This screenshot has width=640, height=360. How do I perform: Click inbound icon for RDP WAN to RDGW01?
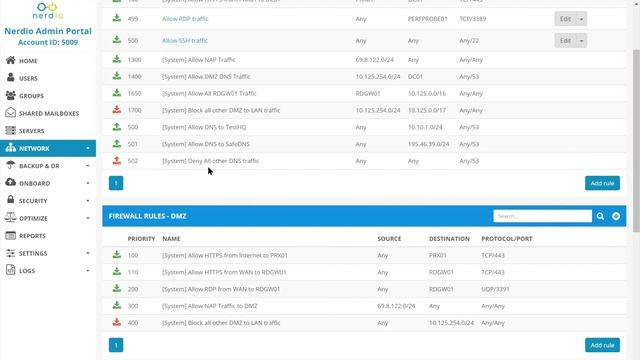tap(117, 288)
